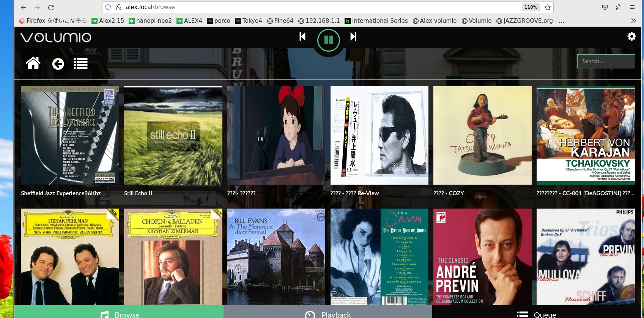Open the JAZZGROOVE.org bookmark
The image size is (644, 318).
click(x=530, y=21)
